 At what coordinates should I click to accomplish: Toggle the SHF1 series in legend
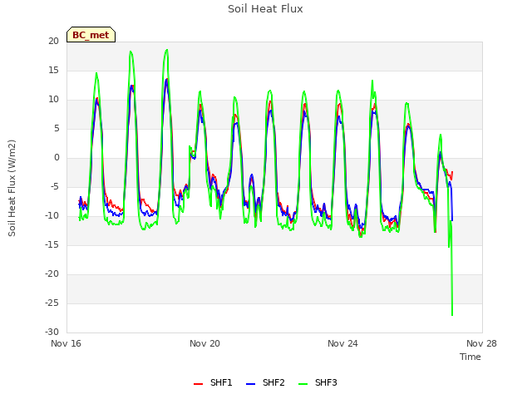pyautogui.click(x=213, y=383)
